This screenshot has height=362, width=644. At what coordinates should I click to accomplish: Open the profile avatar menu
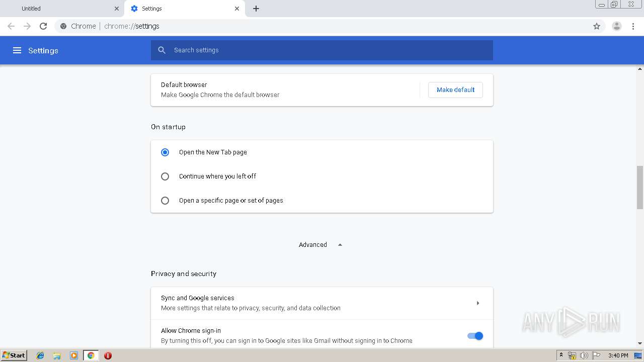(617, 26)
